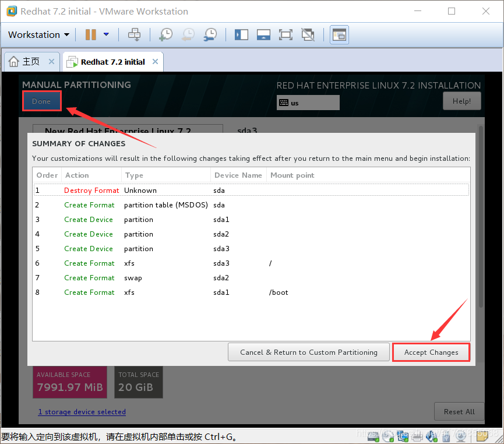The image size is (504, 444).
Task: Take a snapshot of the VM
Action: 166,34
